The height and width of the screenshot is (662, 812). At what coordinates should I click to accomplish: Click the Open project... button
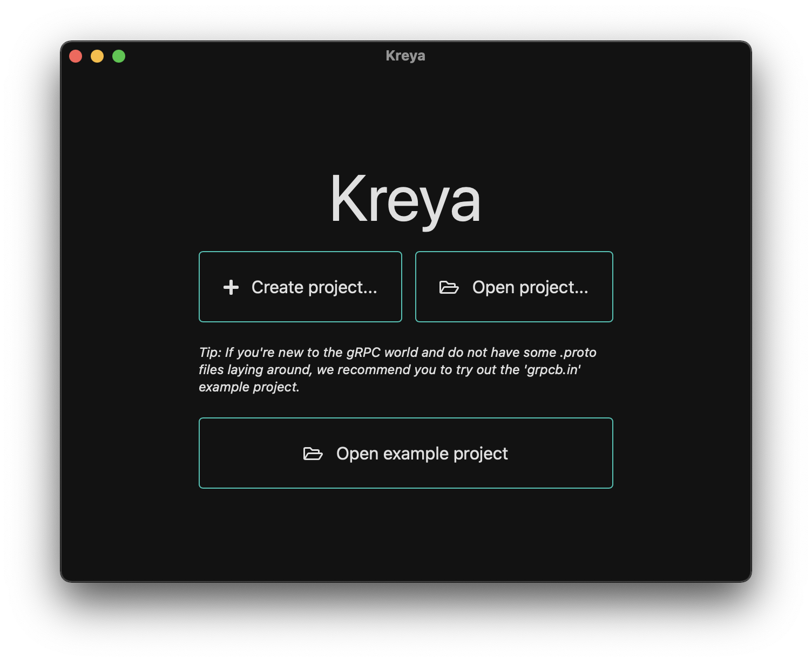tap(514, 287)
